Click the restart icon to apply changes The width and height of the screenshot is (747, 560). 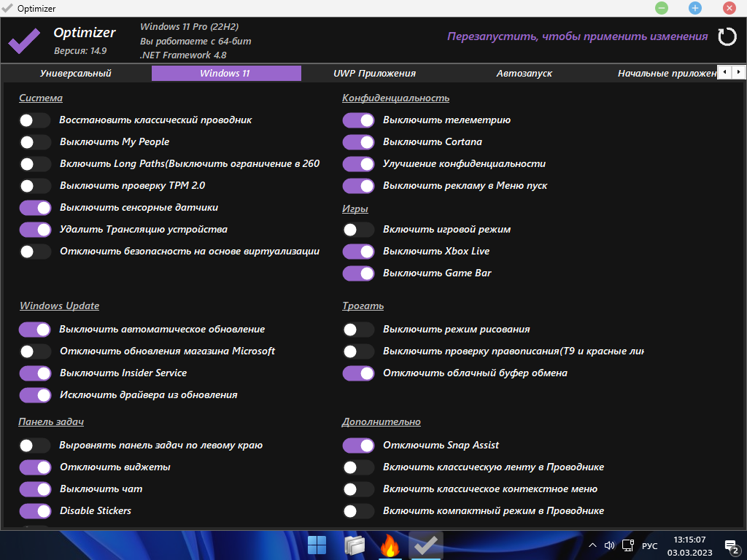[727, 36]
